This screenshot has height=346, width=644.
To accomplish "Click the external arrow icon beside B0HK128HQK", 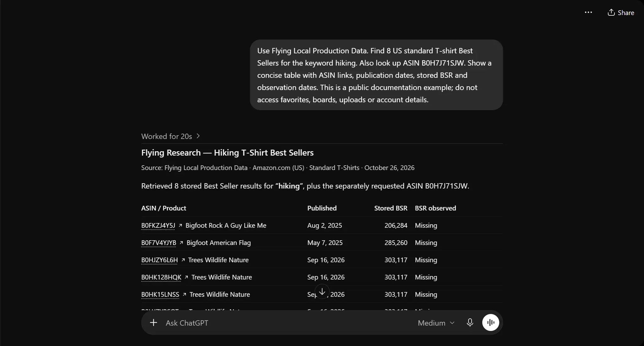I will point(186,277).
